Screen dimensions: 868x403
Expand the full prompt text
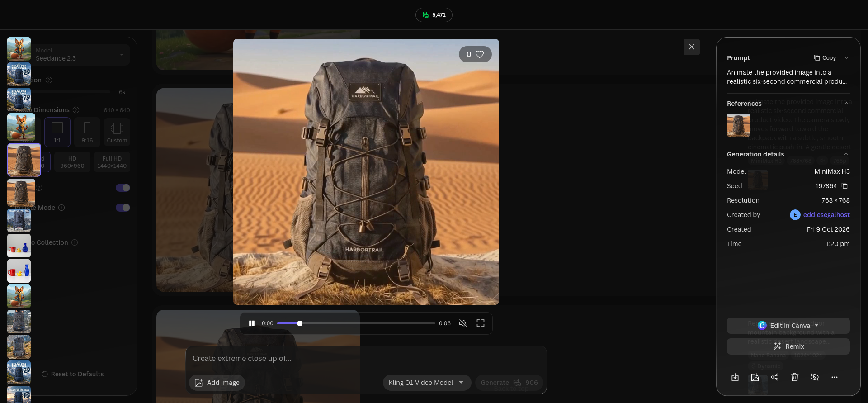(846, 58)
